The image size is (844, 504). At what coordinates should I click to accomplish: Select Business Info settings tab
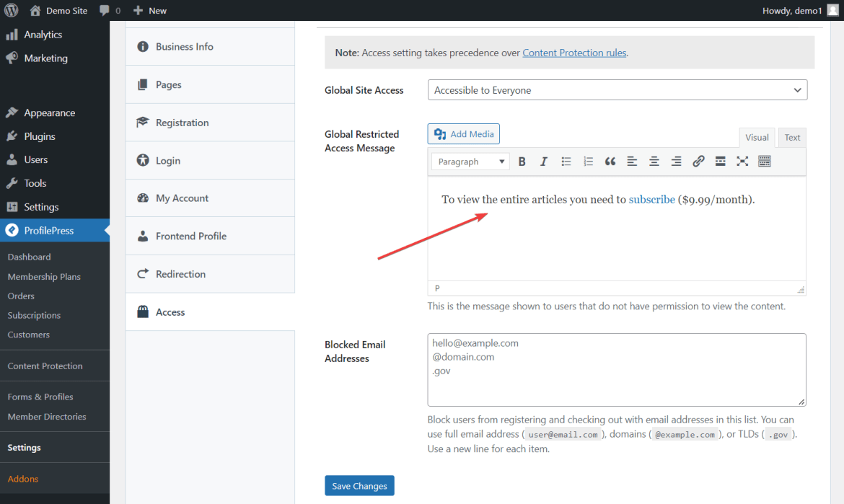(x=210, y=47)
